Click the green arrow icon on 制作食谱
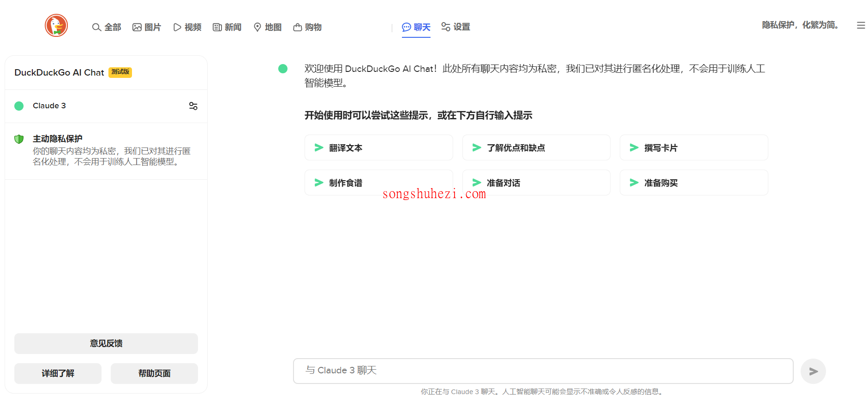The image size is (868, 395). (319, 183)
